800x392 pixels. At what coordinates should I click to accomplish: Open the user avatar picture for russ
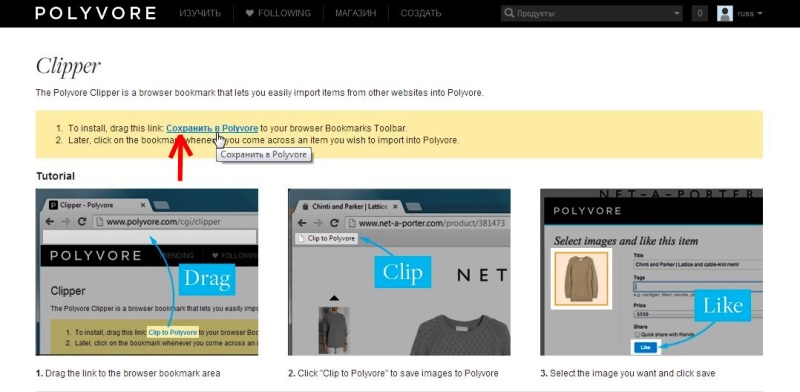pyautogui.click(x=724, y=13)
